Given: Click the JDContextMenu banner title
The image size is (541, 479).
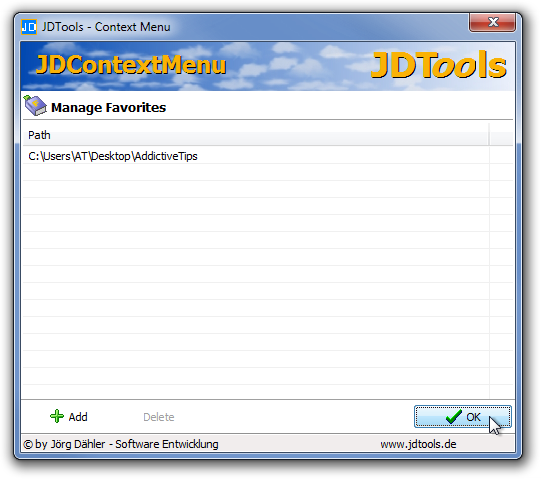Looking at the screenshot, I should click(x=131, y=65).
